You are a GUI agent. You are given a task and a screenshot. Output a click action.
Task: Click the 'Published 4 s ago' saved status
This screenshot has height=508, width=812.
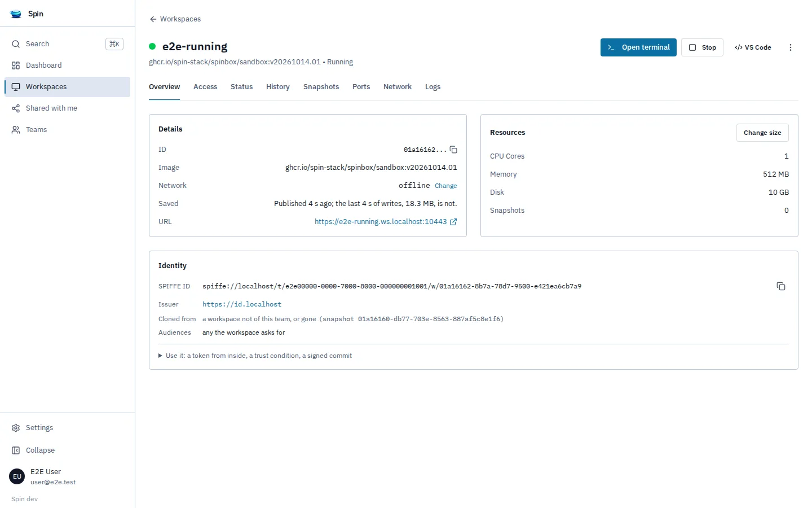point(365,204)
